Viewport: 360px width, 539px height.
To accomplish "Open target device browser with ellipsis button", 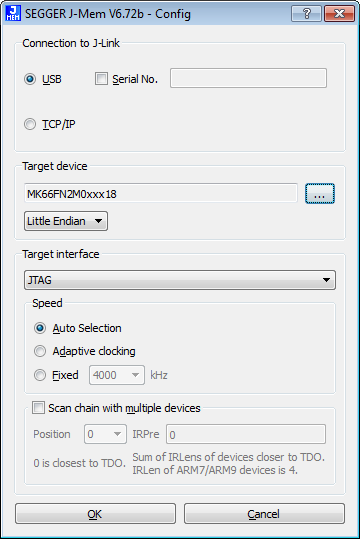I will point(320,194).
